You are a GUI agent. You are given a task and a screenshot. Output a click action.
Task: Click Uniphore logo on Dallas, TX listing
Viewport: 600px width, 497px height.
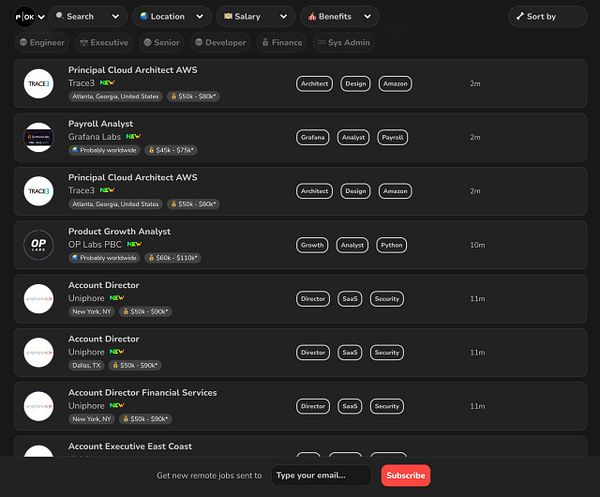pos(39,352)
